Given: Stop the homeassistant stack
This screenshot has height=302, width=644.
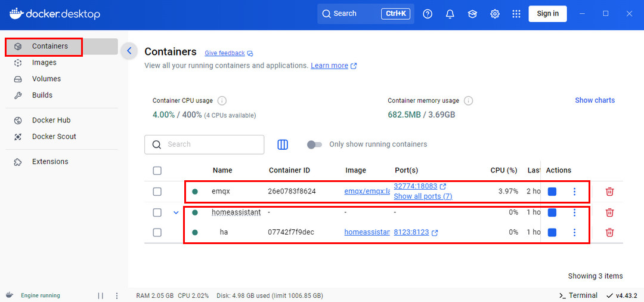Looking at the screenshot, I should click(x=552, y=212).
